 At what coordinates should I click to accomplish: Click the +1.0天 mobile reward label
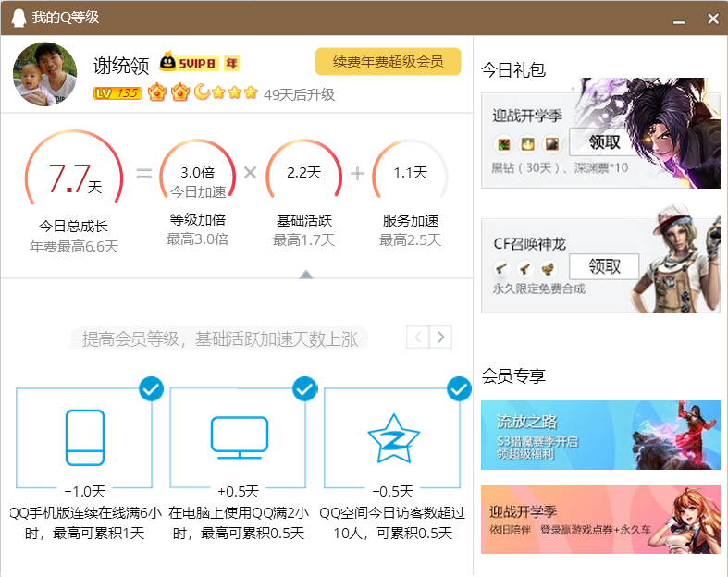tap(85, 491)
